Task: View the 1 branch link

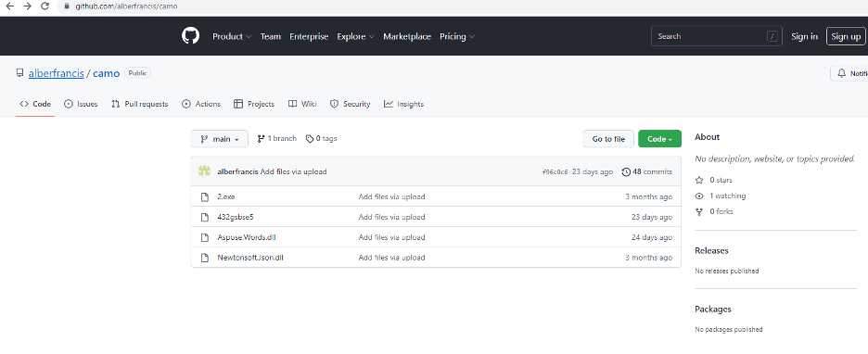Action: pos(276,139)
